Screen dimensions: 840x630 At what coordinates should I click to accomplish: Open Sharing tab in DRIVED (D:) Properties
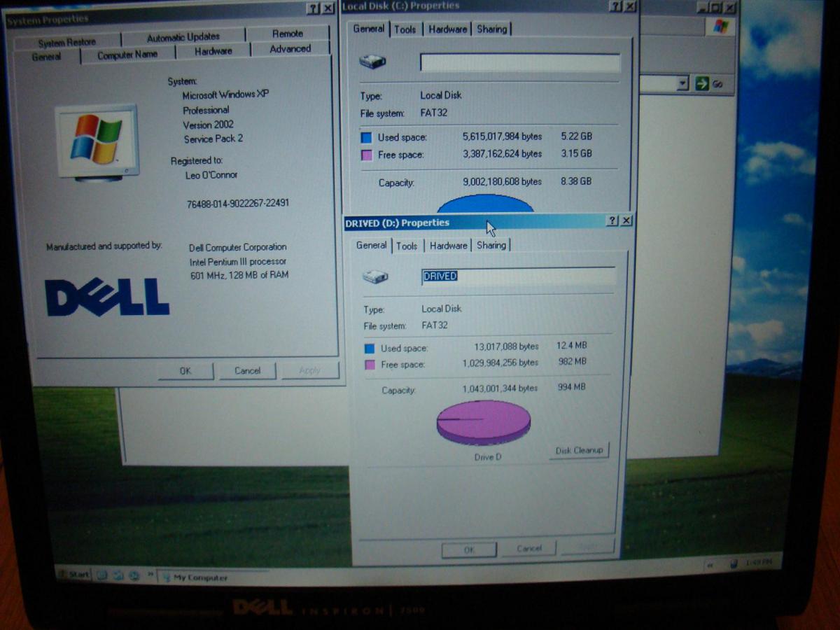click(x=491, y=245)
